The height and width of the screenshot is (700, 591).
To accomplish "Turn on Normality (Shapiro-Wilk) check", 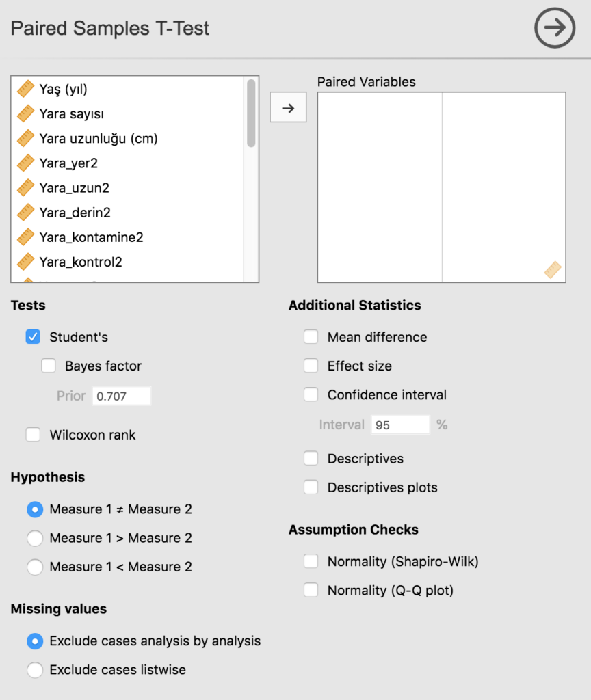I will point(311,562).
